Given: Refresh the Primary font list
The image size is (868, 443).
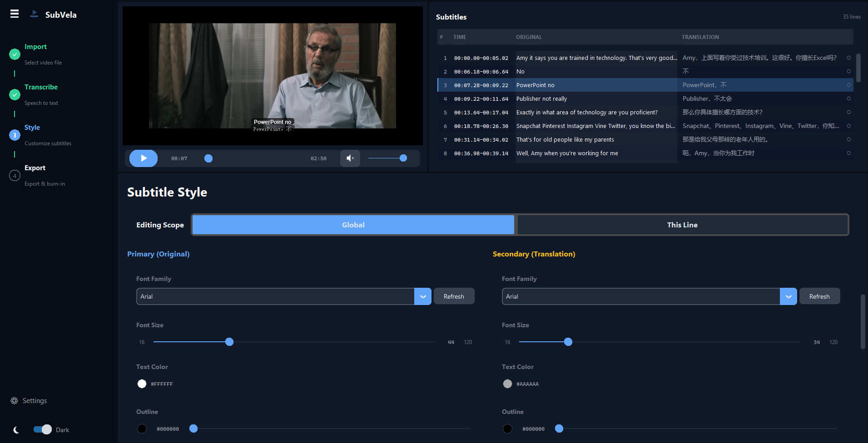Looking at the screenshot, I should pyautogui.click(x=454, y=296).
